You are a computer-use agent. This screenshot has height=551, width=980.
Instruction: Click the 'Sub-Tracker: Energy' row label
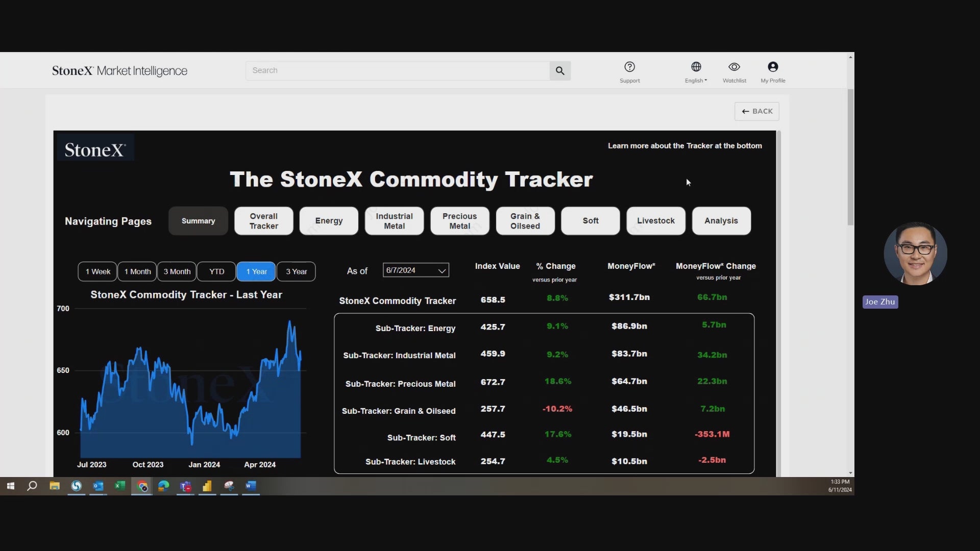pos(415,328)
